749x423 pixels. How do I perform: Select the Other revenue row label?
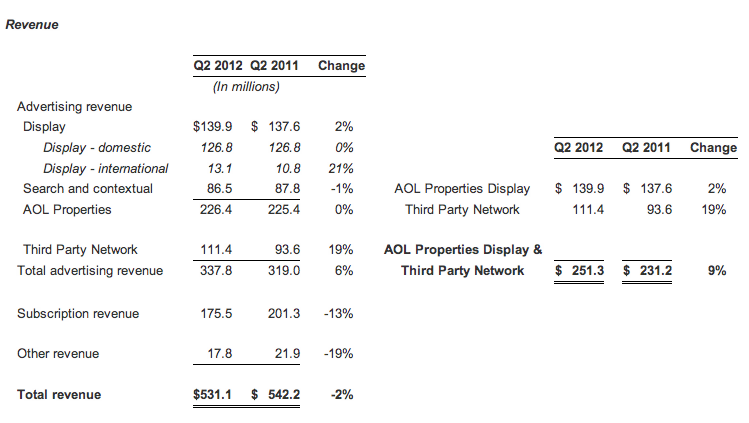pos(58,354)
